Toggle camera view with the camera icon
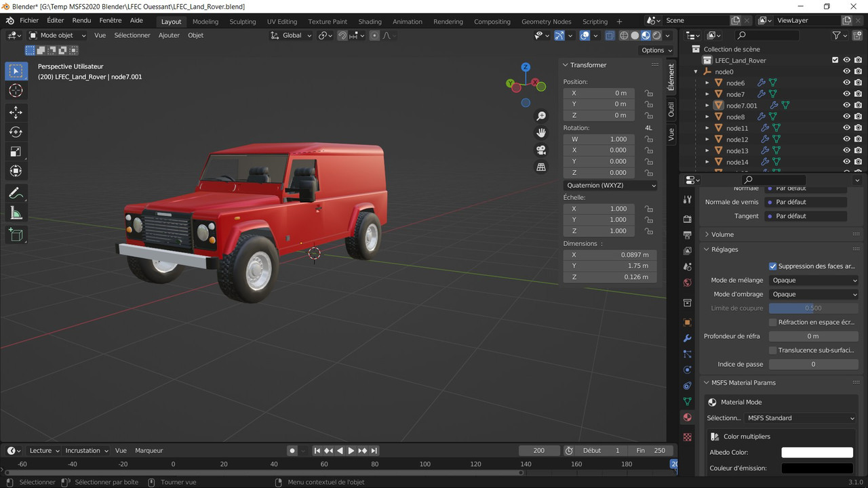The width and height of the screenshot is (868, 488). tap(541, 150)
